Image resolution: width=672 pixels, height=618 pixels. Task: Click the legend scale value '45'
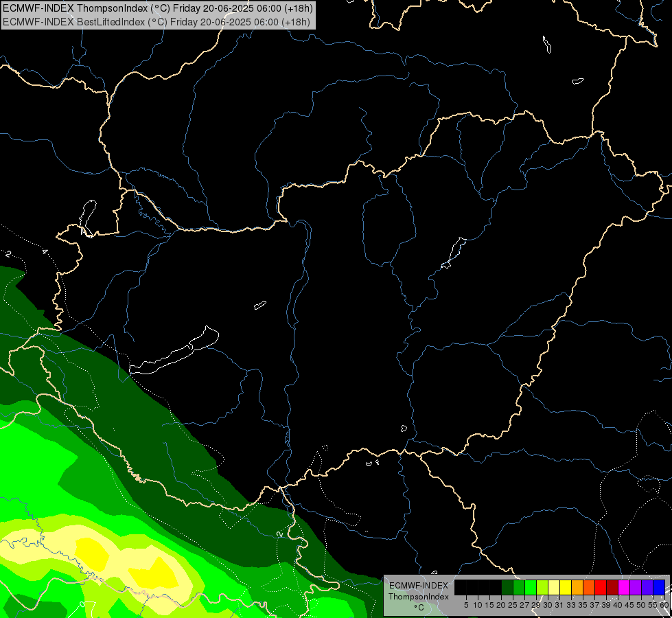pos(629,605)
